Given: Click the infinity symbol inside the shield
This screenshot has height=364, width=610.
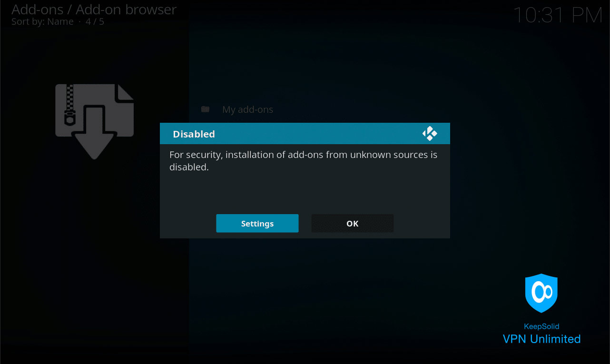Looking at the screenshot, I should click(x=541, y=292).
